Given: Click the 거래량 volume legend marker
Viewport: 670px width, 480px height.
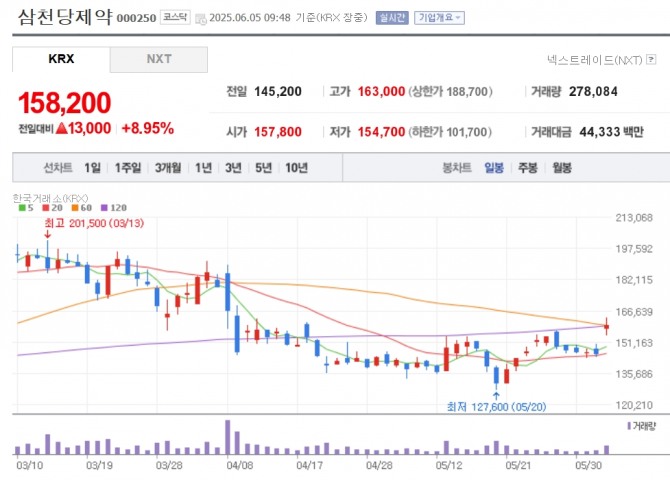Looking at the screenshot, I should coord(641,426).
